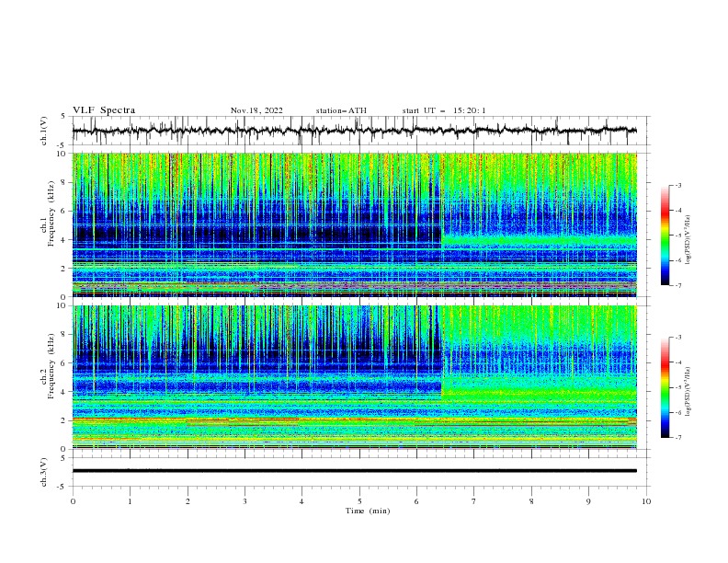Click the ch.2 color bar "-7" tick
This screenshot has height=563, width=728.
coord(678,437)
